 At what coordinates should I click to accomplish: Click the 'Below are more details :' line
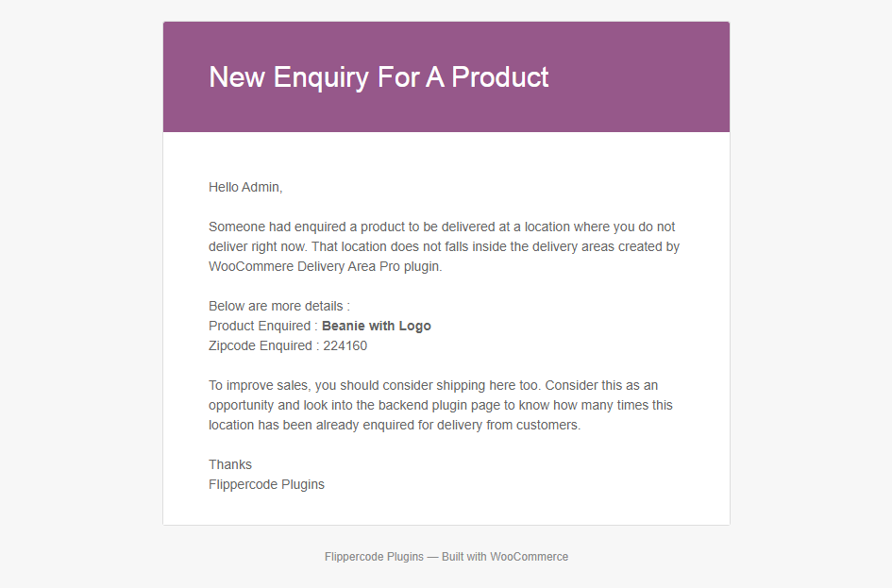coord(279,306)
